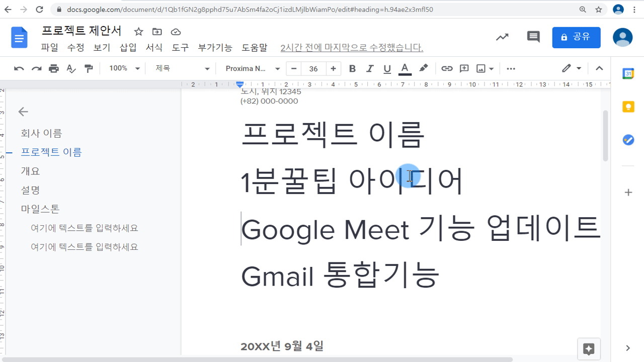Viewport: 644px width, 362px height.
Task: Open the Chrome profile icon
Action: pos(618,10)
